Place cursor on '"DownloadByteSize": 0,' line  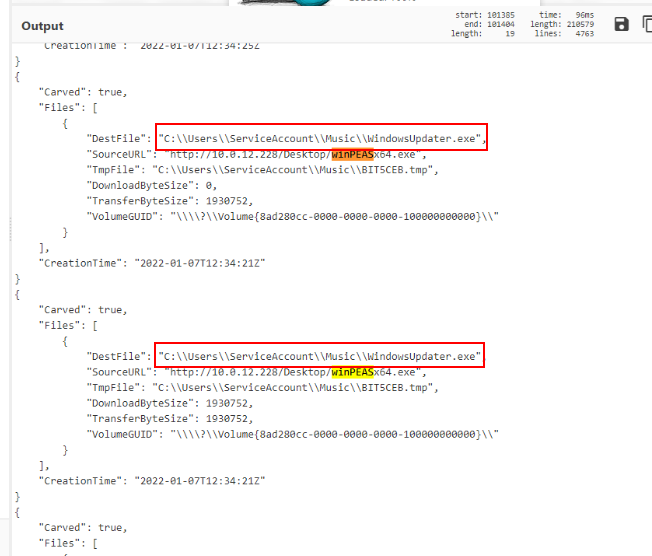pos(152,185)
